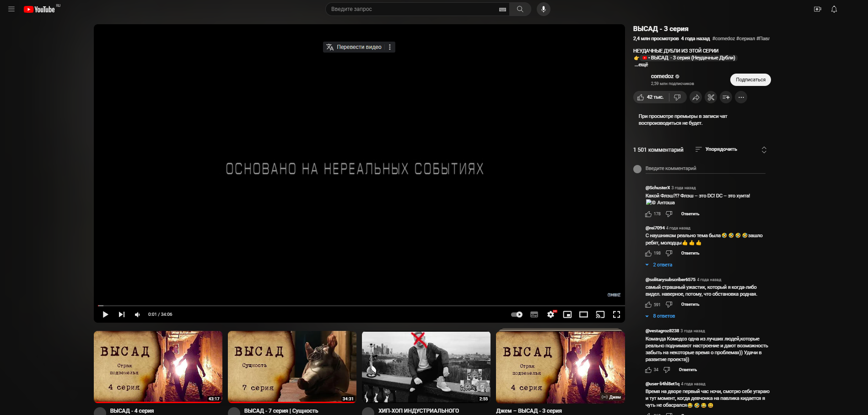Switch to theater mode
This screenshot has width=868, height=415.
coord(583,314)
